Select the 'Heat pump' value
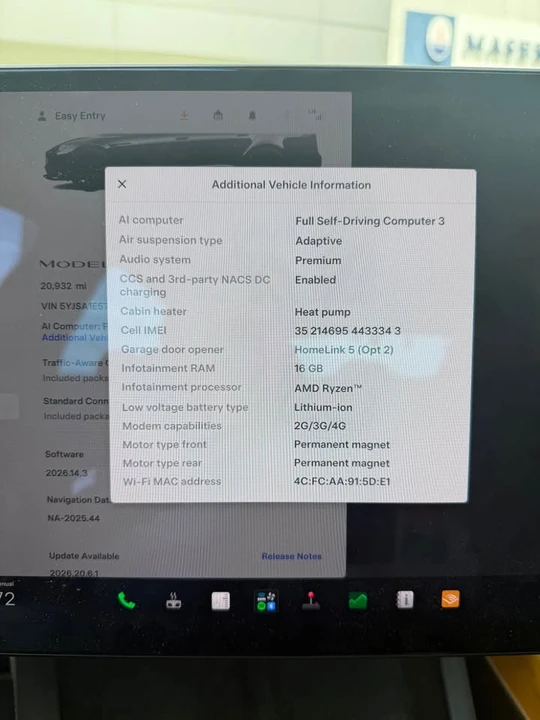 click(322, 312)
